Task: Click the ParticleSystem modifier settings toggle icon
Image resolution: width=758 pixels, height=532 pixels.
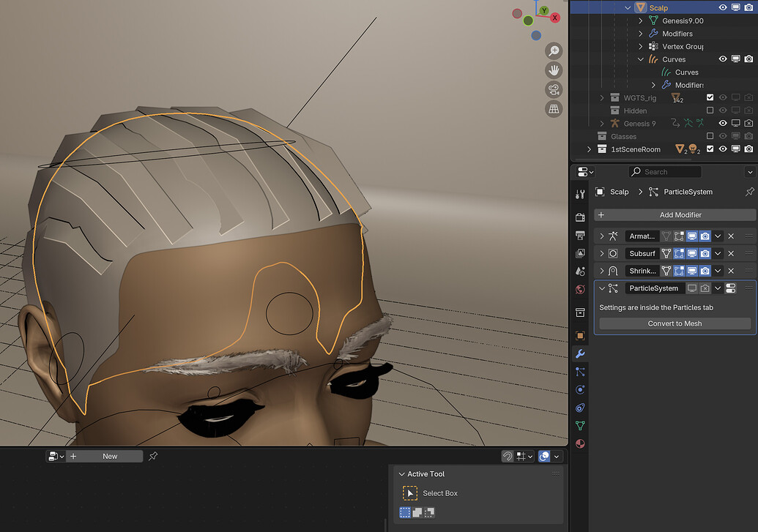Action: tap(731, 288)
